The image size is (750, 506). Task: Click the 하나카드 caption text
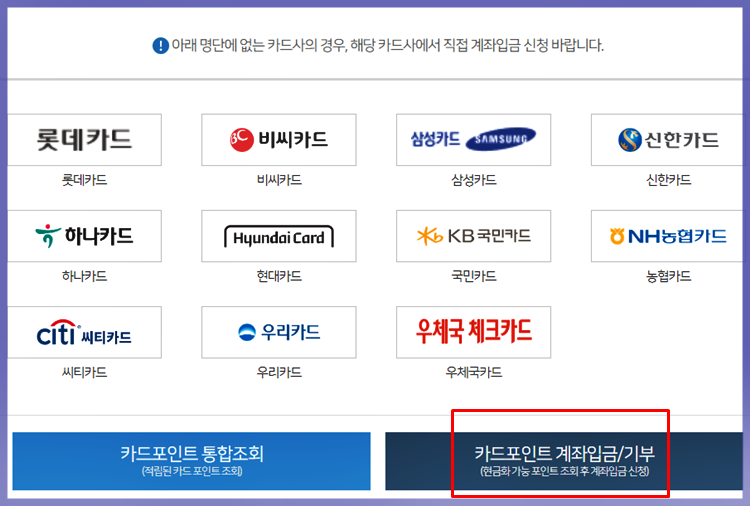[x=85, y=276]
